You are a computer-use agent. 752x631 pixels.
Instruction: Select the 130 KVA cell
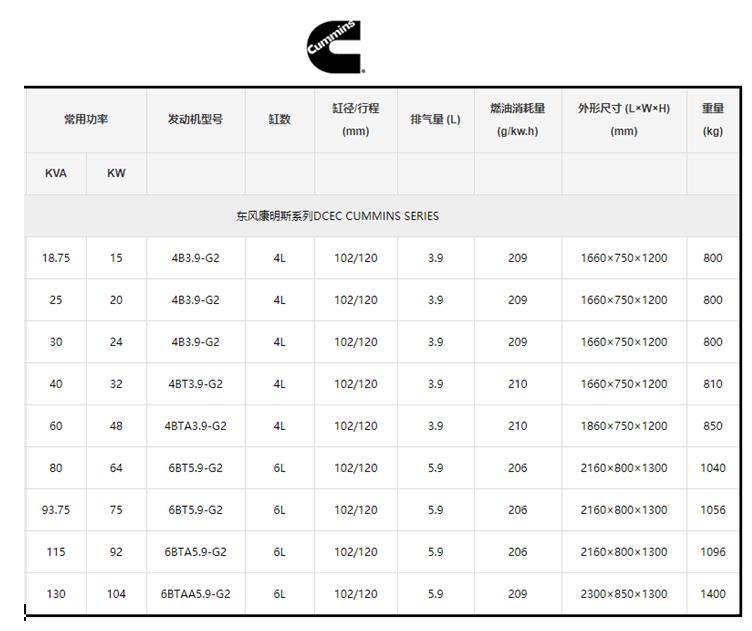pos(56,594)
